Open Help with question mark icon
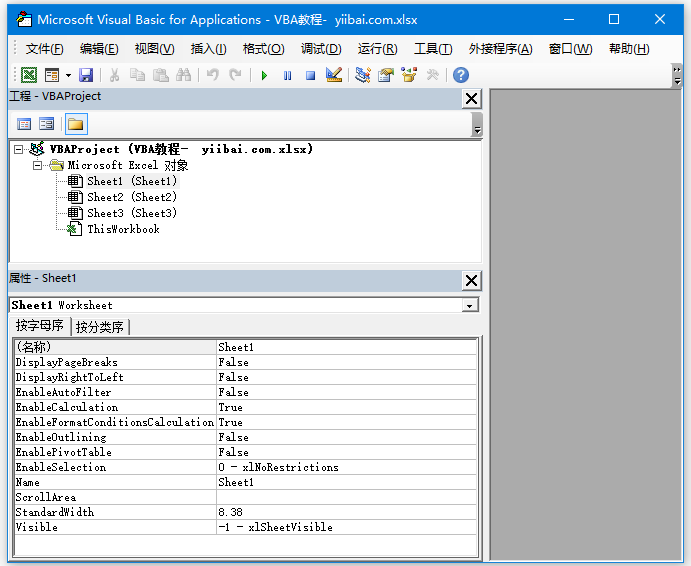This screenshot has height=566, width=691. point(461,75)
